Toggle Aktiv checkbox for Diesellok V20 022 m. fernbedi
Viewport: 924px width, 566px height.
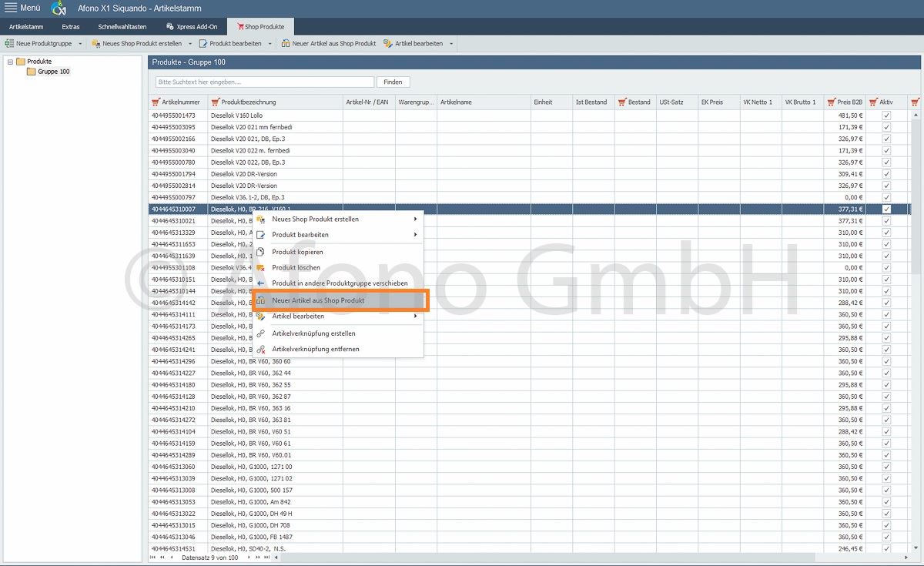tap(886, 151)
